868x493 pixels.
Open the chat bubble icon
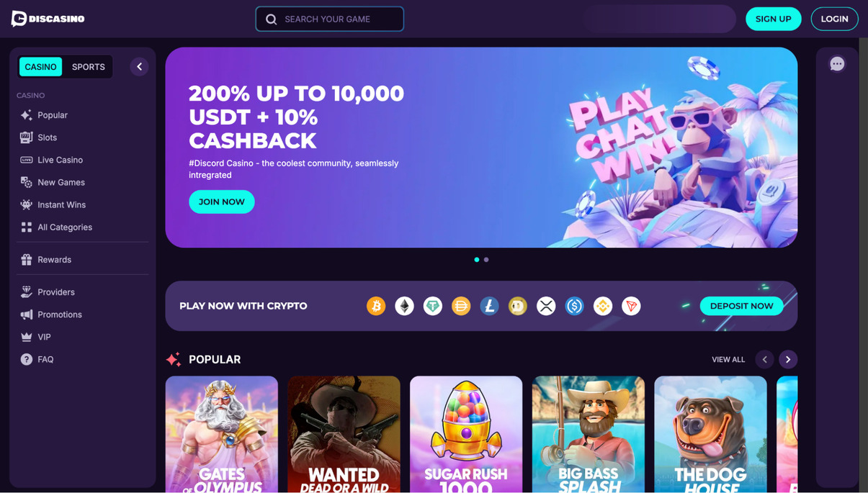tap(837, 64)
